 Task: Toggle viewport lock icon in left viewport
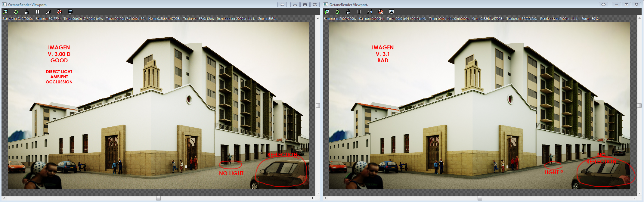point(27,12)
